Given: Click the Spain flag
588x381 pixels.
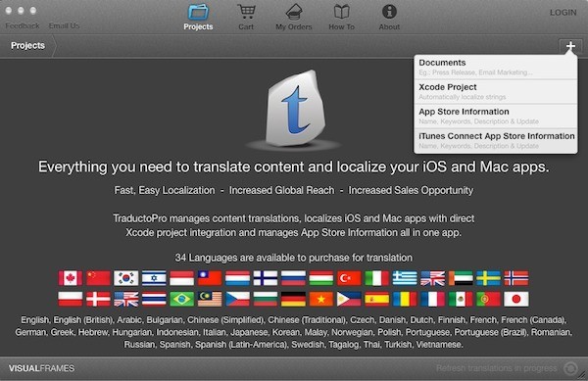Looking at the screenshot, I should [377, 300].
